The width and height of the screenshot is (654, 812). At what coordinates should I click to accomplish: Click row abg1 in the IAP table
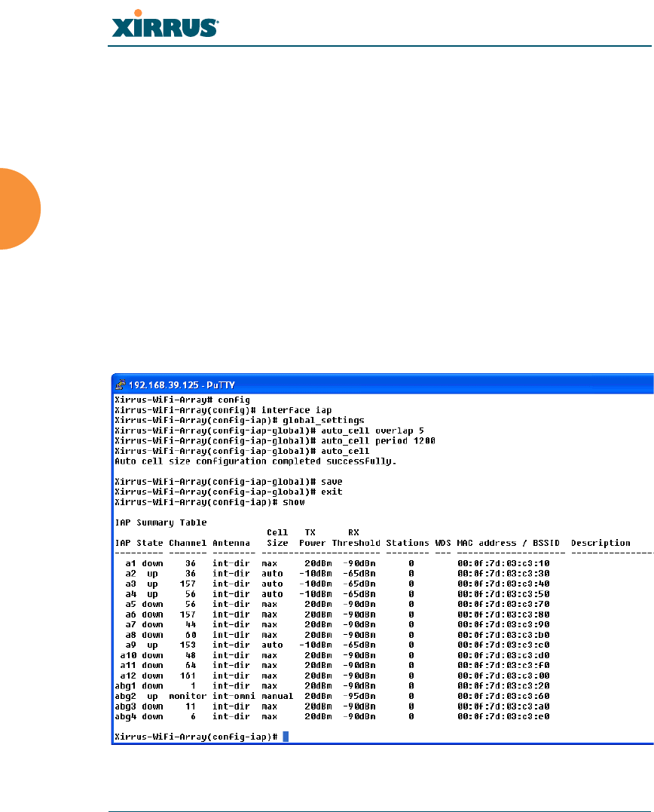click(x=332, y=686)
